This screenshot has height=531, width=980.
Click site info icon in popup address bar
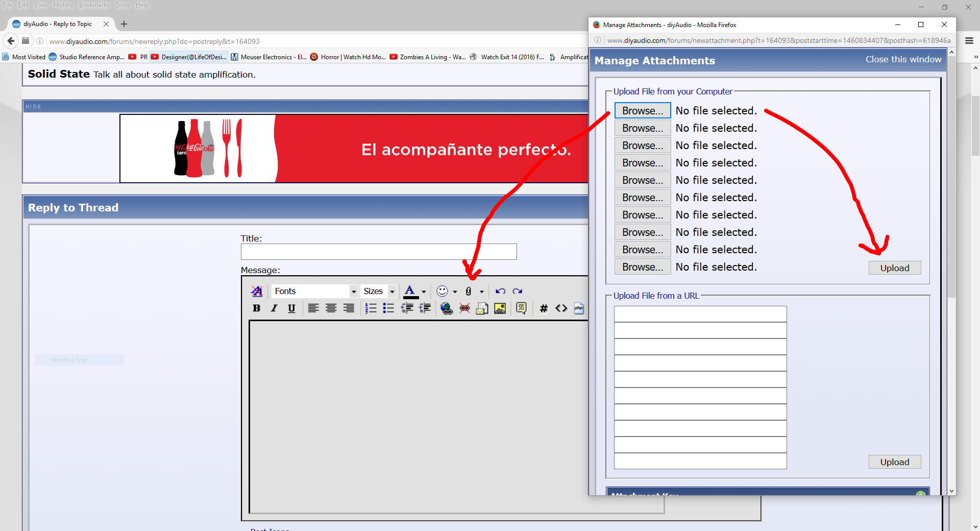(x=597, y=40)
